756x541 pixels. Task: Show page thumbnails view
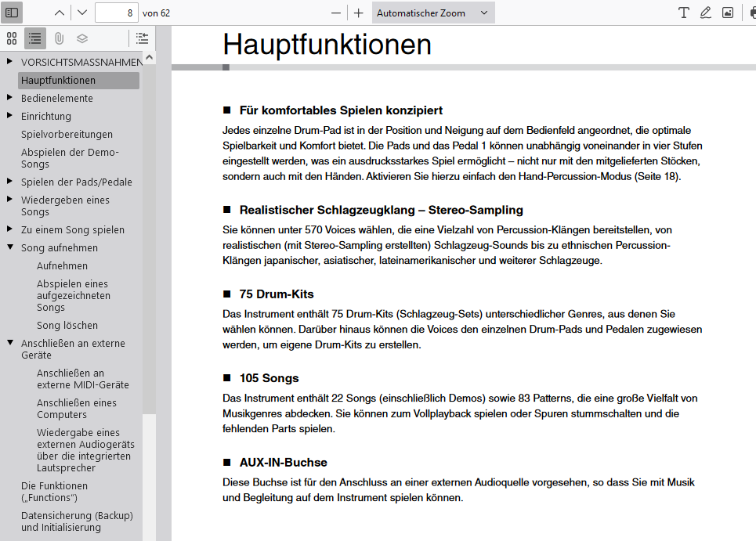coord(12,38)
